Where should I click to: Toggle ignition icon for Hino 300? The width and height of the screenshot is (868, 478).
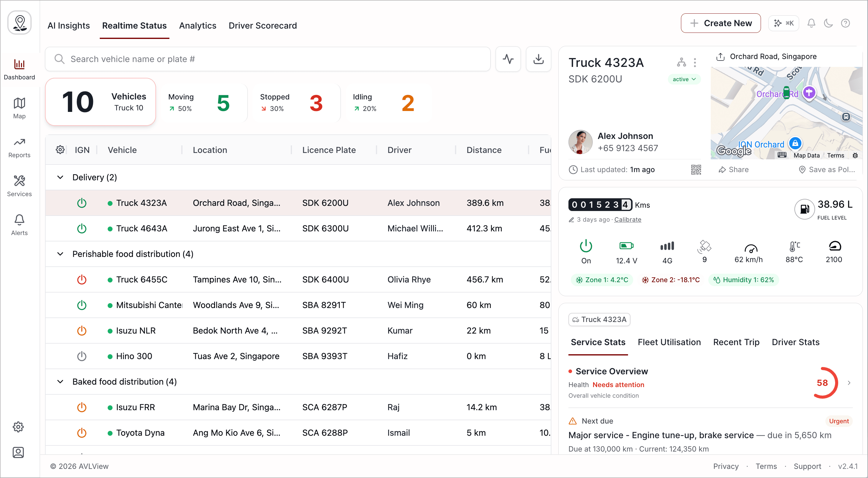(x=82, y=356)
